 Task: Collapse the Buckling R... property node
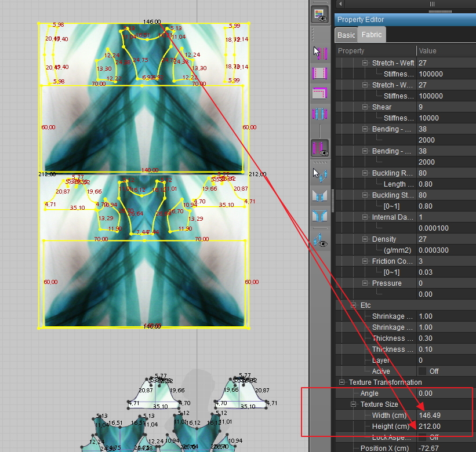coord(365,173)
